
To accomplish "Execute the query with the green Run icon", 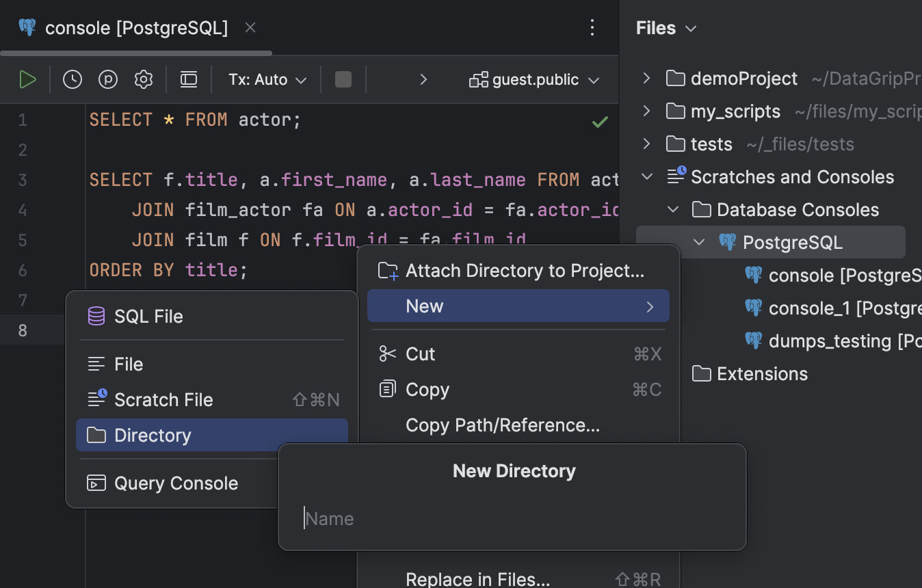I will pos(27,79).
